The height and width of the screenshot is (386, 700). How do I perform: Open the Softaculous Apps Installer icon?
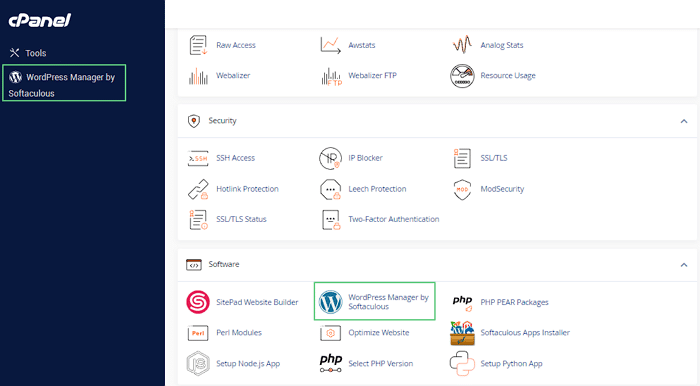tap(462, 333)
